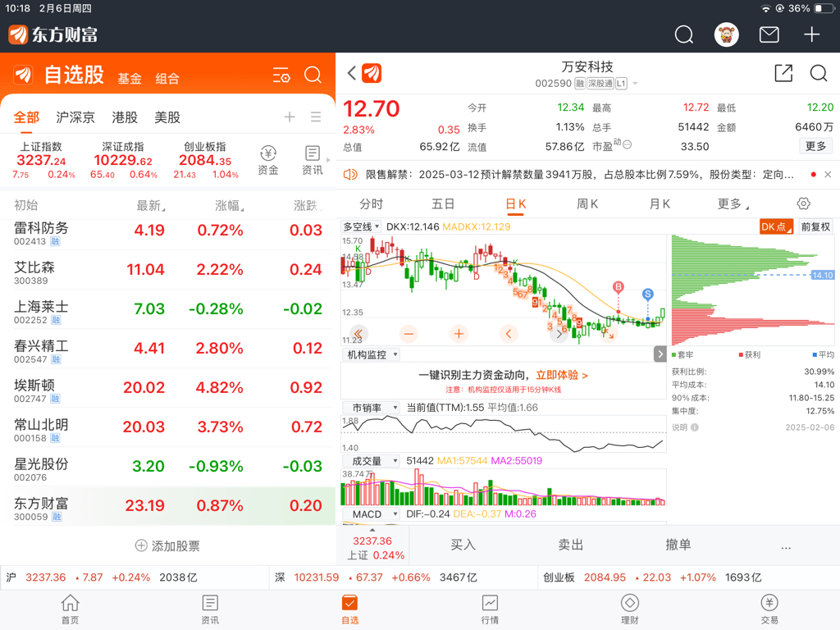The height and width of the screenshot is (630, 840).
Task: Click the 说明 info icon
Action: pos(694,427)
